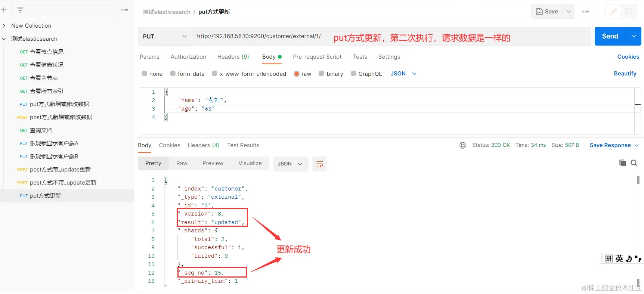Select the raw body radio option
The image size is (644, 294).
(297, 74)
